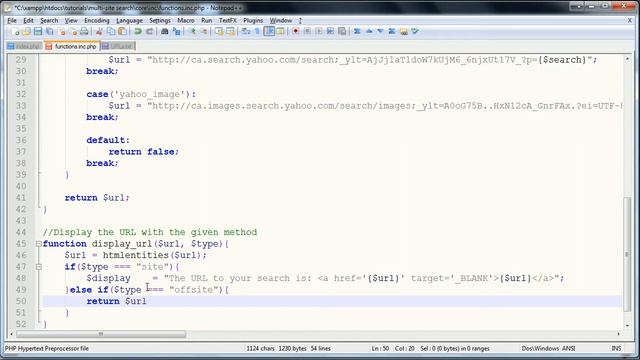Image resolution: width=640 pixels, height=360 pixels.
Task: Start macro recording with red dot icon
Action: pyautogui.click(x=296, y=31)
